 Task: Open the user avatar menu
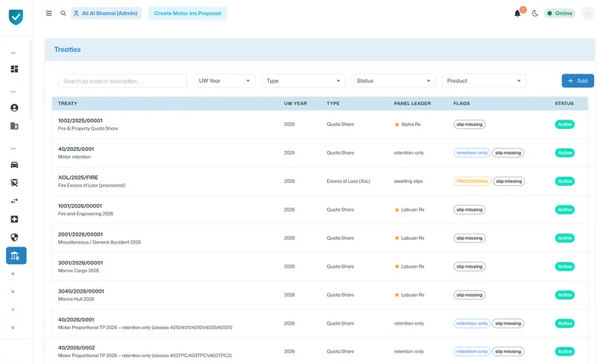587,14
